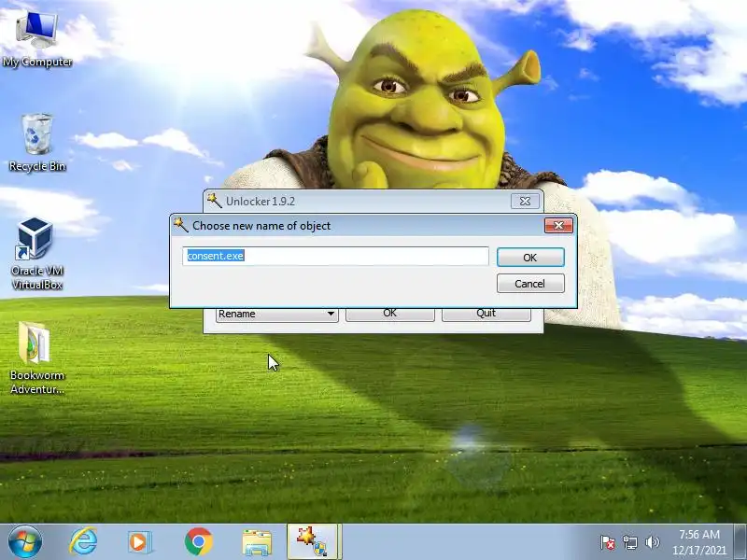Confirm the new name with OK in the rename dialog
The height and width of the screenshot is (560, 747).
530,258
